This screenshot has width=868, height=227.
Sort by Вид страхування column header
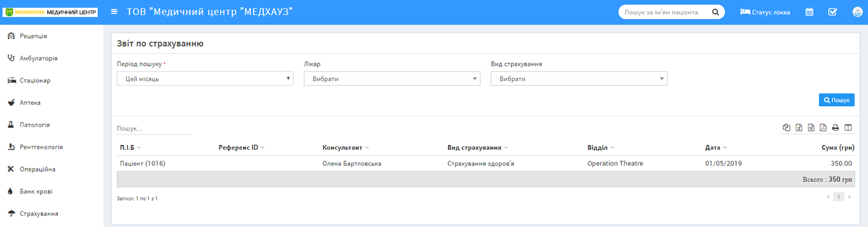(477, 148)
